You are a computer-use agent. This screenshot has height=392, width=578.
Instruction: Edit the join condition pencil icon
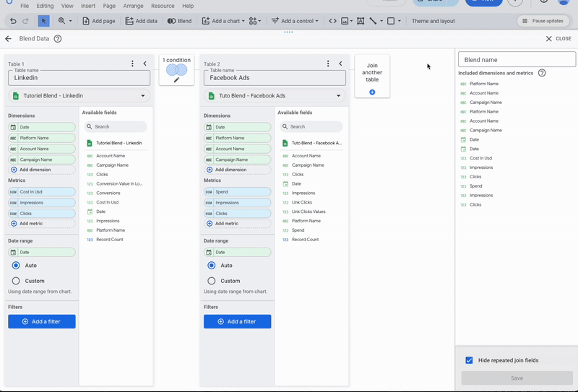pyautogui.click(x=176, y=80)
